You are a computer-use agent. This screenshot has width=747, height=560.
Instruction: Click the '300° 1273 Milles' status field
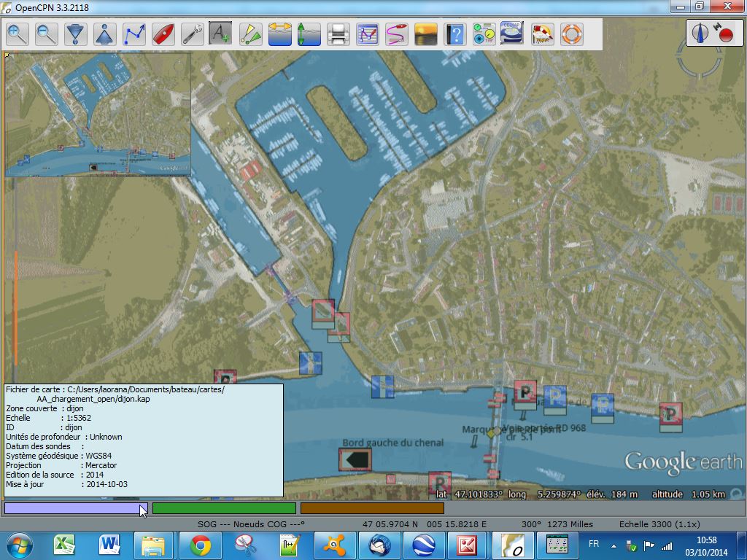[557, 524]
